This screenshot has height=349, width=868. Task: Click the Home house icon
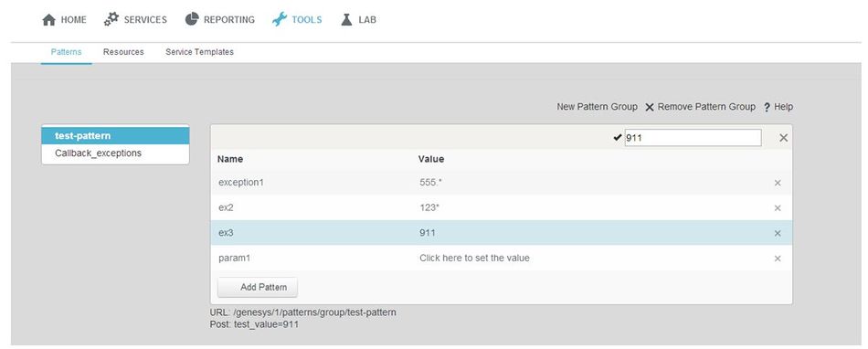(48, 20)
